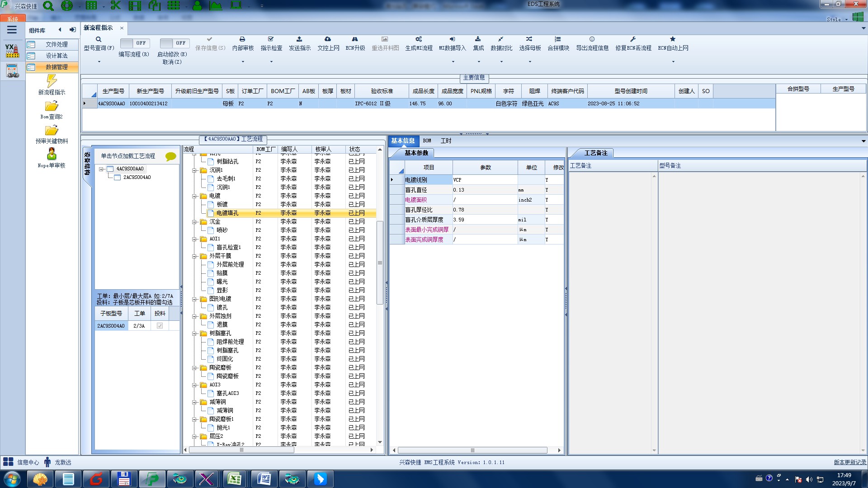This screenshot has width=868, height=488.
Task: Select 设计算法 in the component library
Action: click(57, 56)
